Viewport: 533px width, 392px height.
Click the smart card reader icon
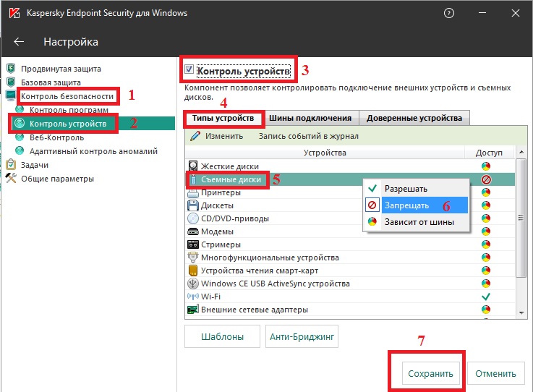[x=193, y=270]
